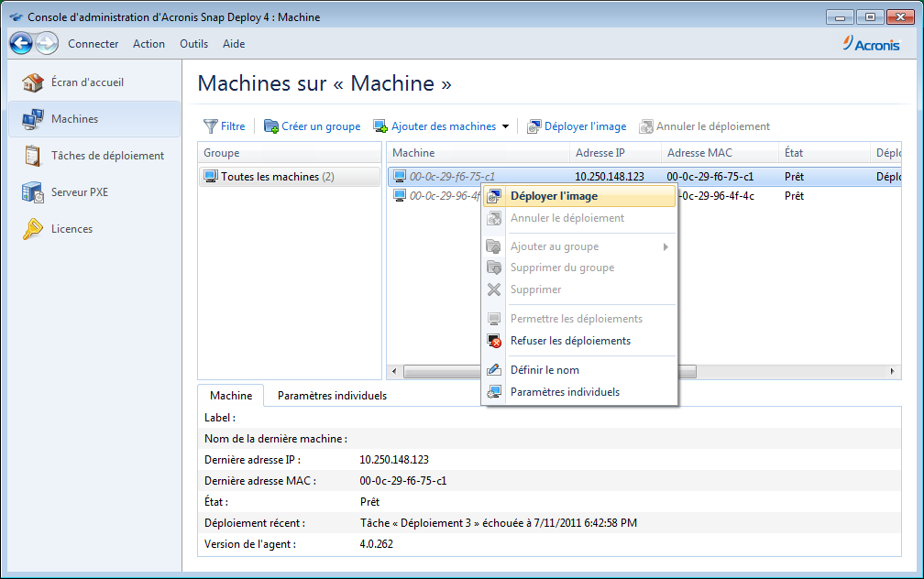Screen dimensions: 924x579
Task: Click the back navigation arrow icon
Action: click(x=21, y=43)
